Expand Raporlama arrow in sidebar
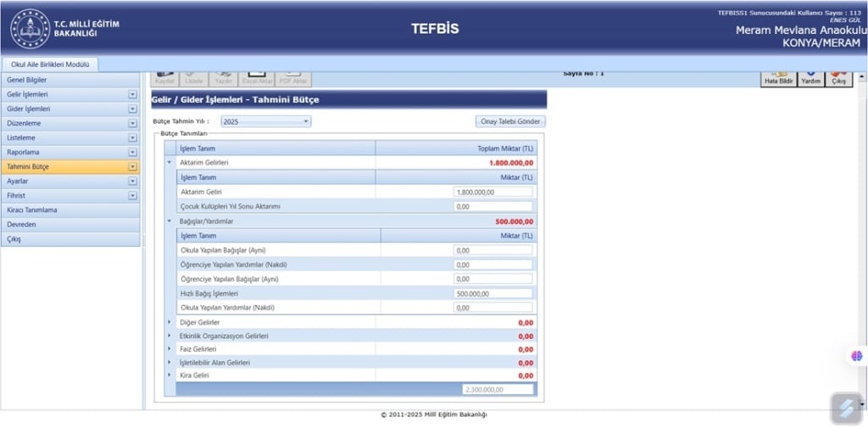Viewport: 868px width, 428px height. pos(132,153)
